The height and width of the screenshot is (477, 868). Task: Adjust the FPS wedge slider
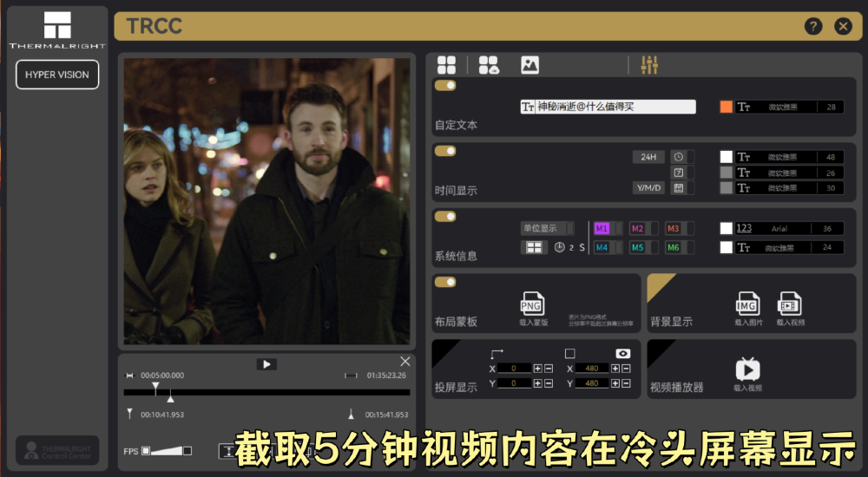tap(166, 451)
